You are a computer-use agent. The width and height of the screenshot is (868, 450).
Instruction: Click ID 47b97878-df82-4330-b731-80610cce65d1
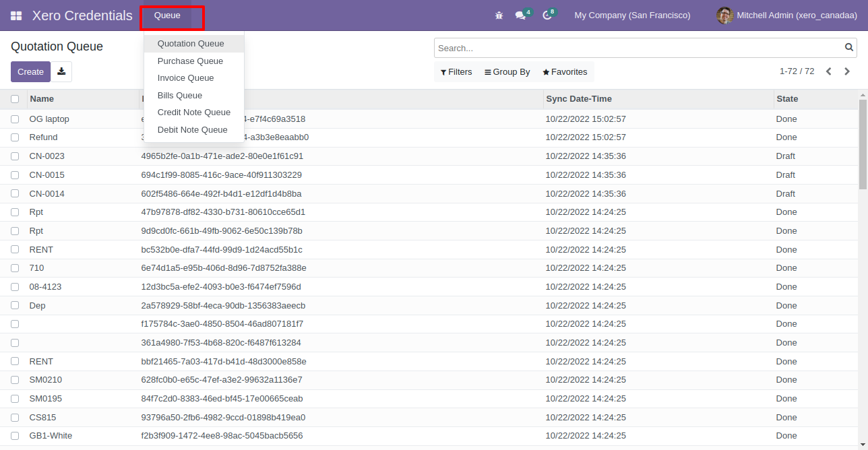pos(223,212)
